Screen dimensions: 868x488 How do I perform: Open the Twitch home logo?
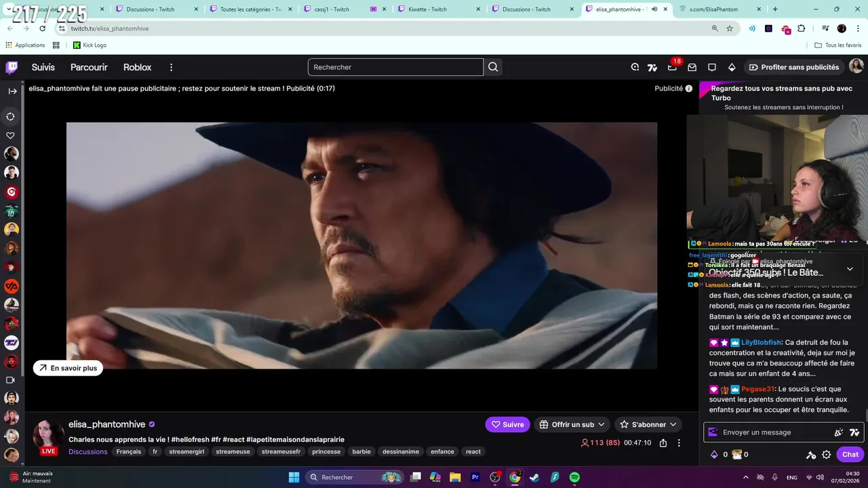[x=12, y=67]
